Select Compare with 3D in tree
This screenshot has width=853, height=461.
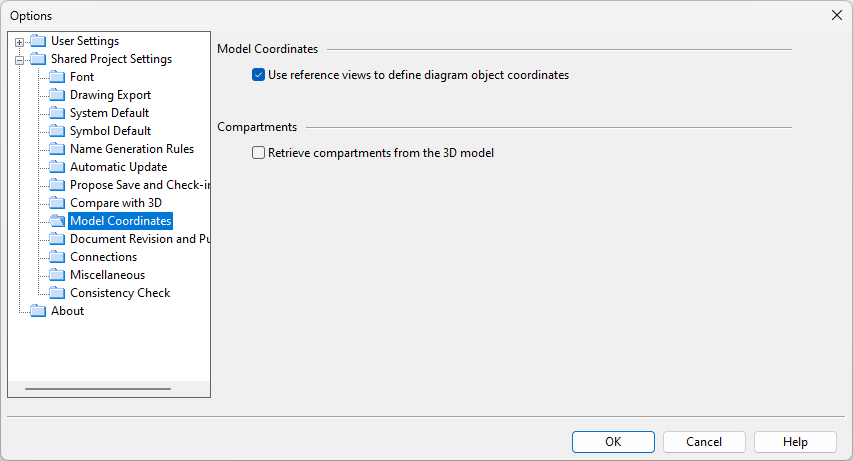pos(115,203)
